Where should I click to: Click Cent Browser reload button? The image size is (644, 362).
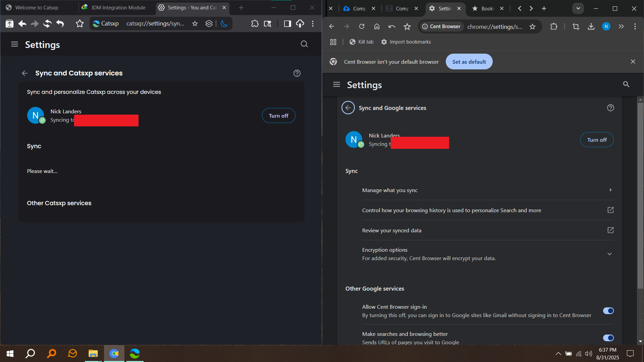[x=362, y=26]
